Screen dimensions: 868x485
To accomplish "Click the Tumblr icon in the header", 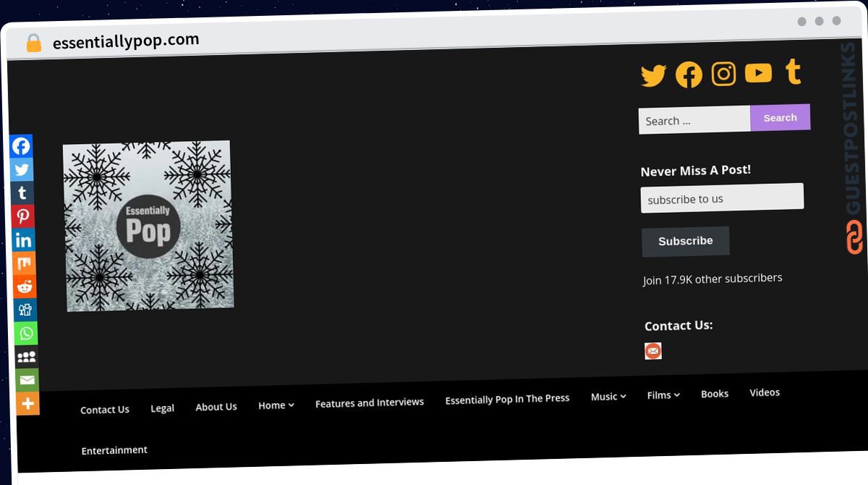I will pyautogui.click(x=792, y=71).
